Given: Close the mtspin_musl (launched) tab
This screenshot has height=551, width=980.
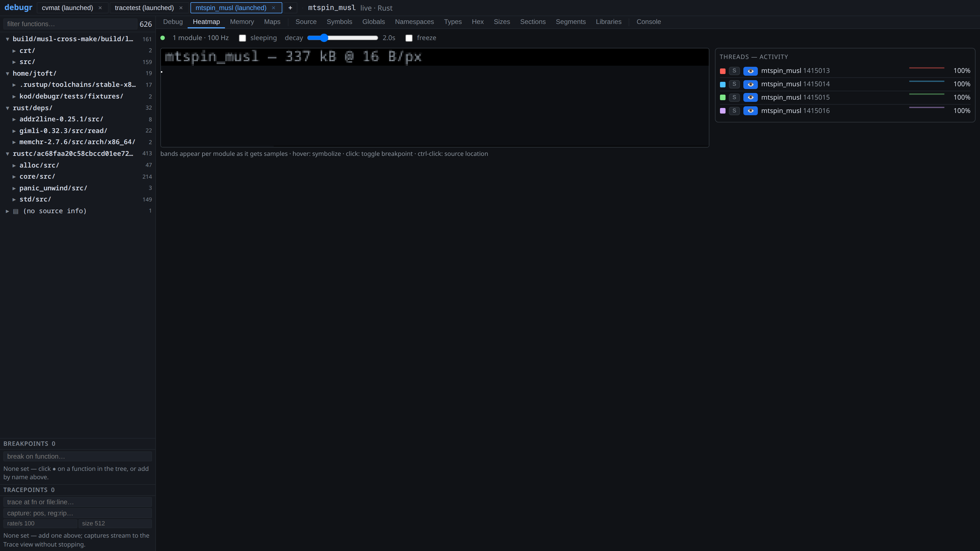Looking at the screenshot, I should pos(273,8).
